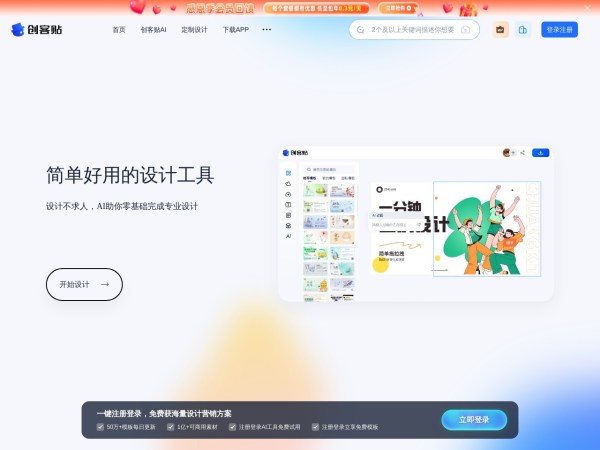This screenshot has width=600, height=450.
Task: Toggle the 注册登录AI工具免费试用 checkbox
Action: 233,426
